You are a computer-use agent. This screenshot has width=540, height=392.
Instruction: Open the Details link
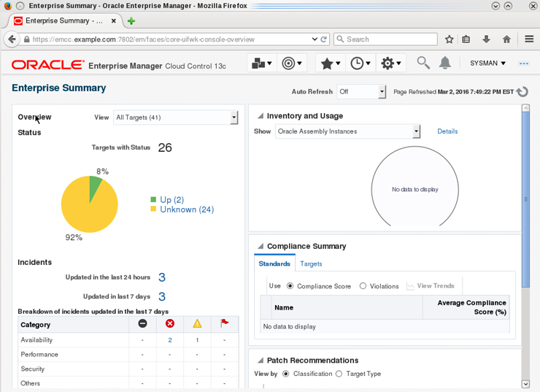[x=447, y=131]
